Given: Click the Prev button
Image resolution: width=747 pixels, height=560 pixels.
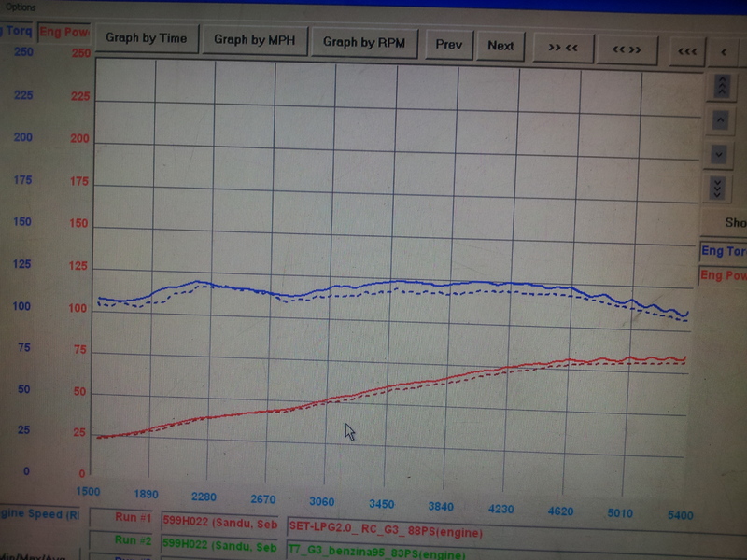Looking at the screenshot, I should point(449,45).
